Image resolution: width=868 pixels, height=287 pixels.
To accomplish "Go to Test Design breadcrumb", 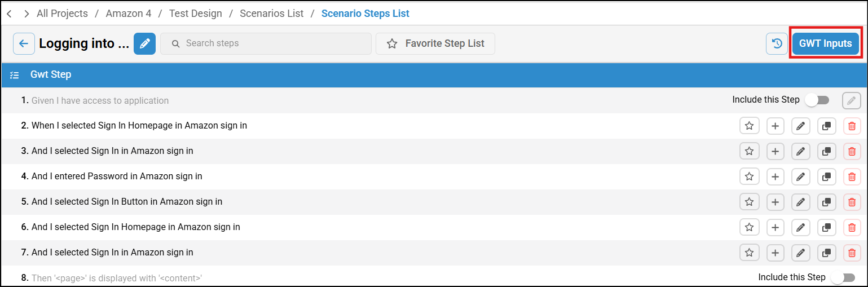I will click(195, 14).
